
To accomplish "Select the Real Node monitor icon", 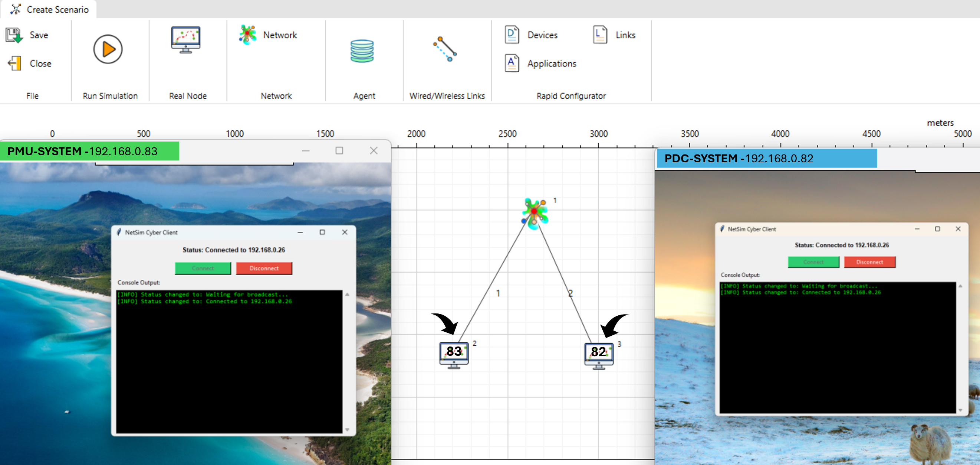I will click(185, 40).
